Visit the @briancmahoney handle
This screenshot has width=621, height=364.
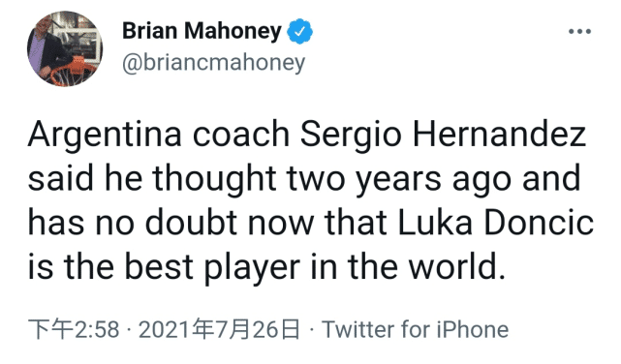pyautogui.click(x=214, y=63)
